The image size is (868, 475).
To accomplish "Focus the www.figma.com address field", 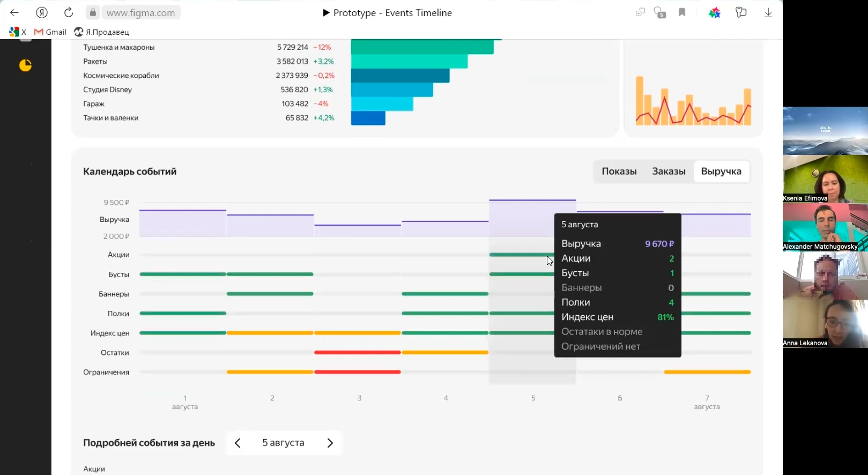I will (x=141, y=13).
